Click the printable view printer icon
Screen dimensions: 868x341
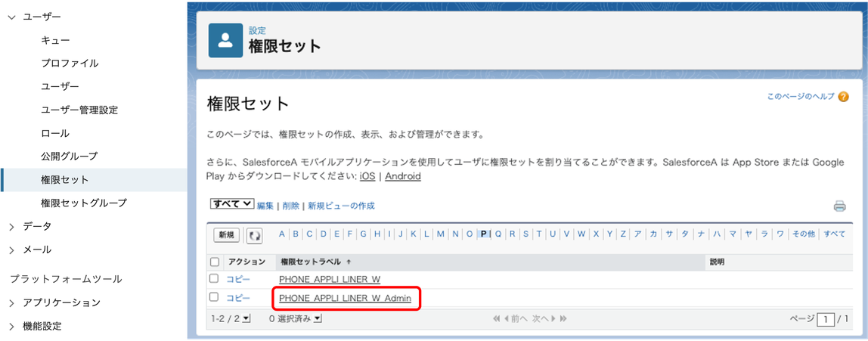(x=840, y=206)
